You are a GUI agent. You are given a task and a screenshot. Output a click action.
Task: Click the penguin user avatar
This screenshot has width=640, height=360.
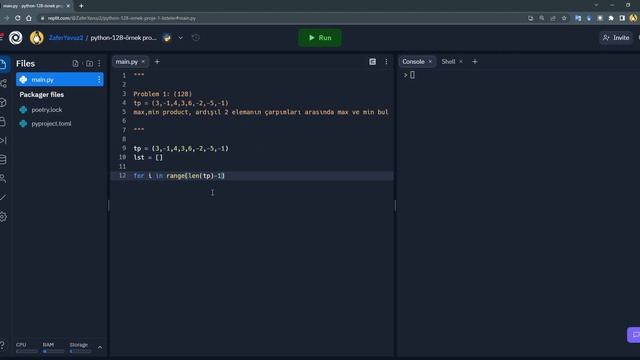click(37, 38)
